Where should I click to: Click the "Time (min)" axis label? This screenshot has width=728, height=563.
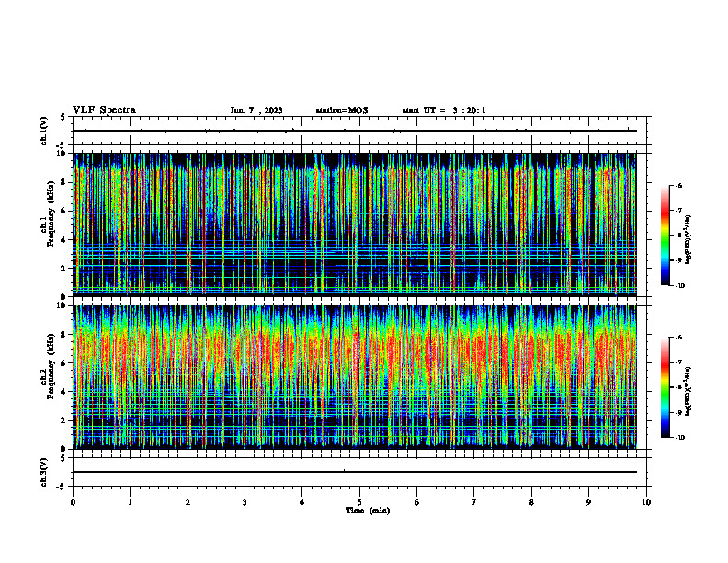(x=368, y=511)
